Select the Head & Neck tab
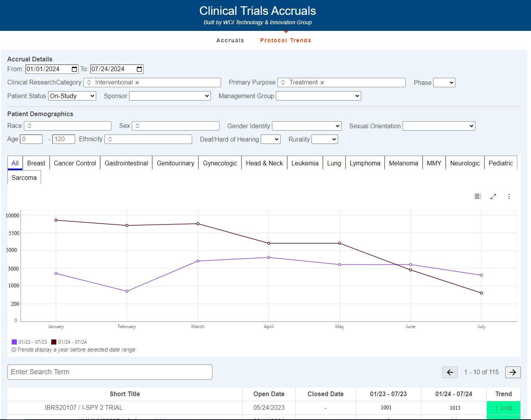 coord(265,163)
